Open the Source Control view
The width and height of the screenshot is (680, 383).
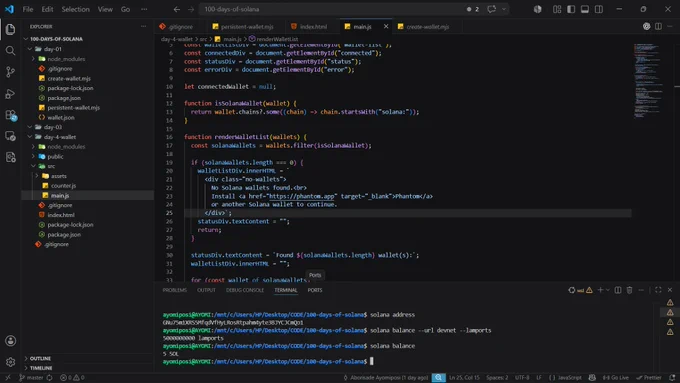10,72
